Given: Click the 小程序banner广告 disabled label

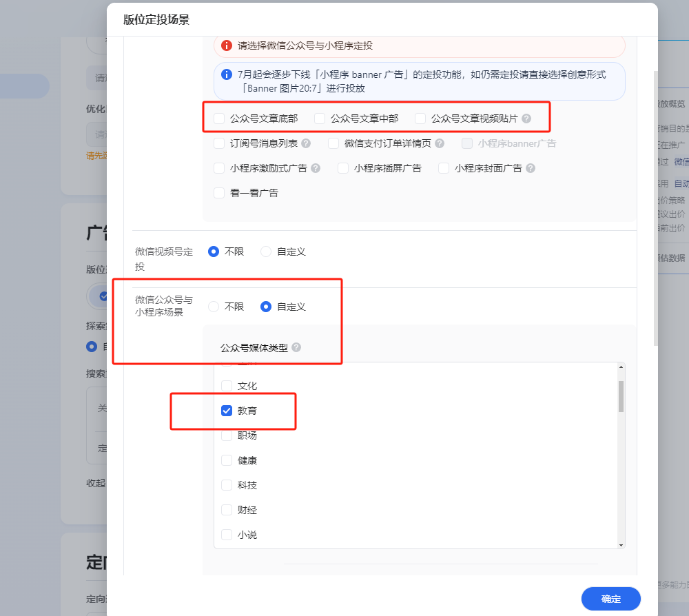Looking at the screenshot, I should [x=517, y=144].
